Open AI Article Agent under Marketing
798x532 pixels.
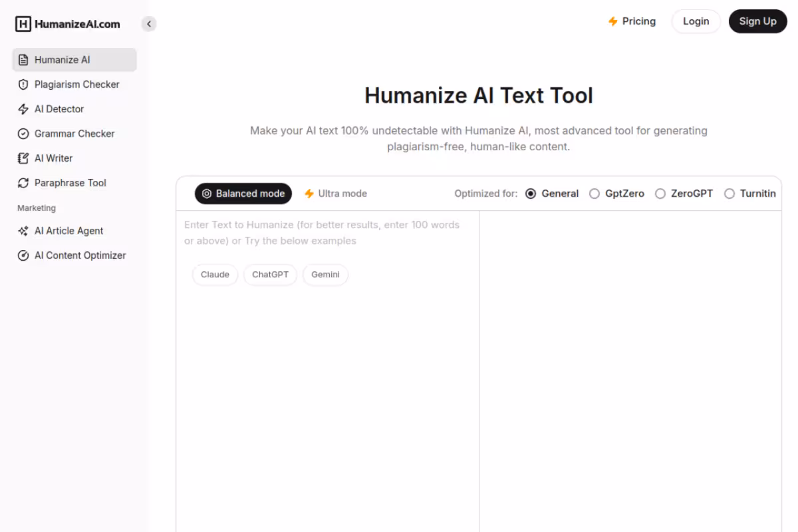(x=74, y=231)
